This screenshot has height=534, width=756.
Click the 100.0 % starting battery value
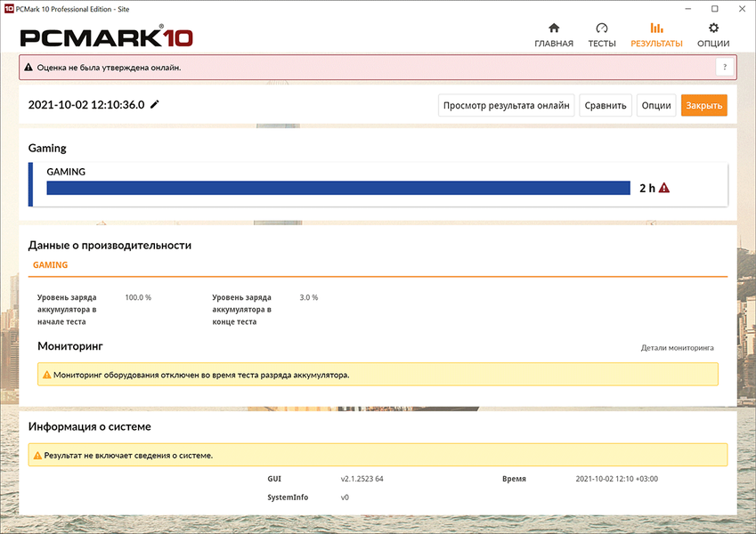click(138, 297)
